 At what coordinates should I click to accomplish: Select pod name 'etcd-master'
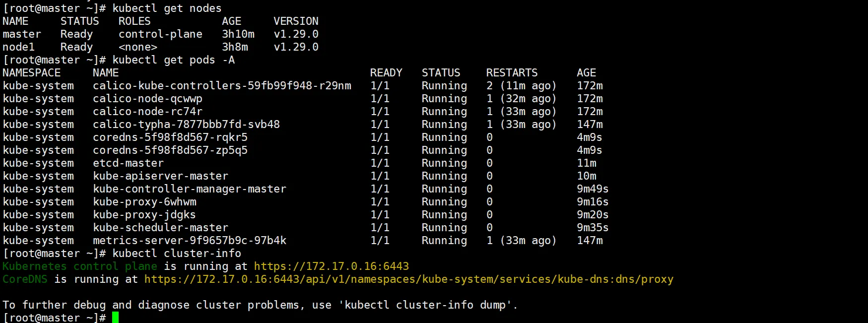(x=128, y=163)
